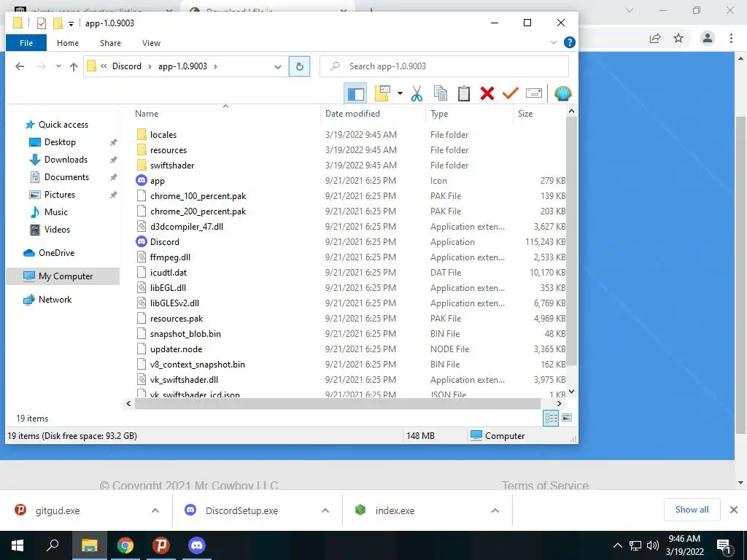Select Documents in navigation pane
Image resolution: width=747 pixels, height=560 pixels.
66,177
